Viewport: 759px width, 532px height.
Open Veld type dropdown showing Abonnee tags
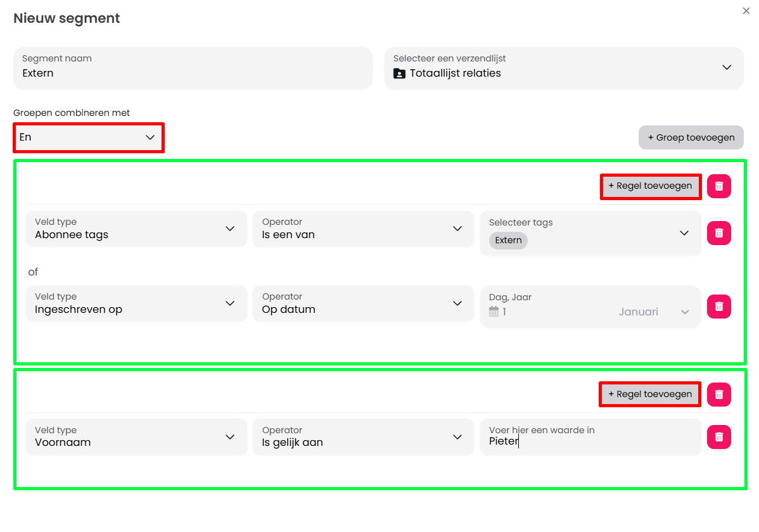click(136, 229)
